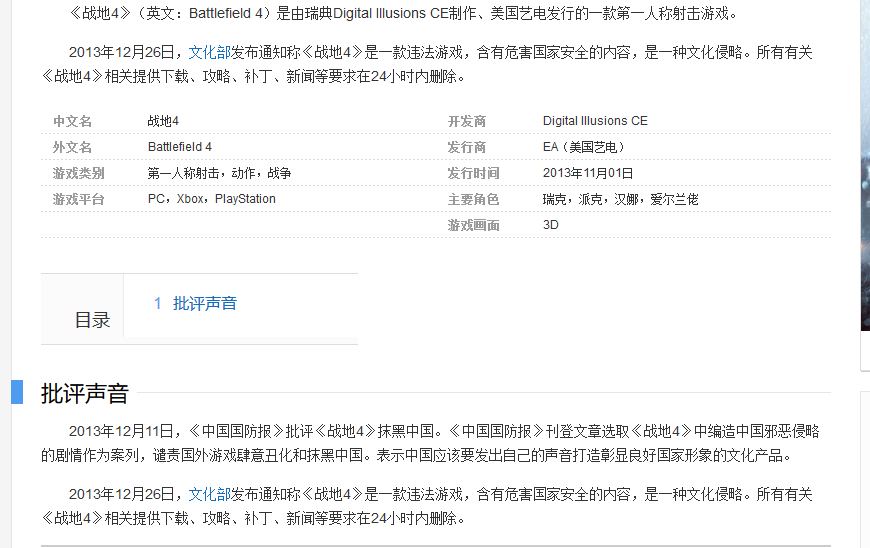Click the 发行时间 infobox label
This screenshot has width=870, height=548.
point(473,173)
